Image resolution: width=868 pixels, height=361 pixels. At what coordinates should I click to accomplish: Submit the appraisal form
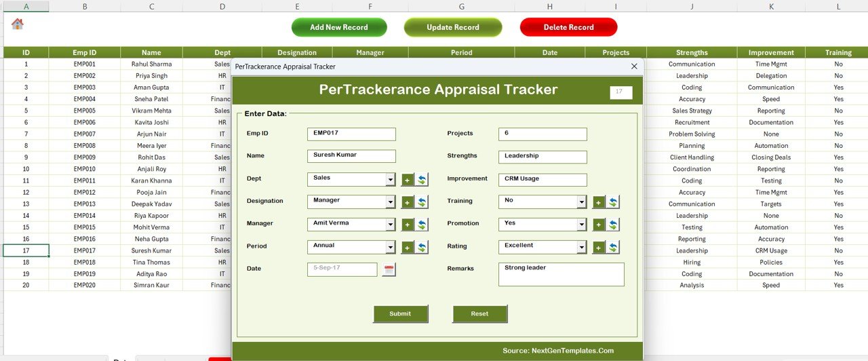[x=400, y=314]
